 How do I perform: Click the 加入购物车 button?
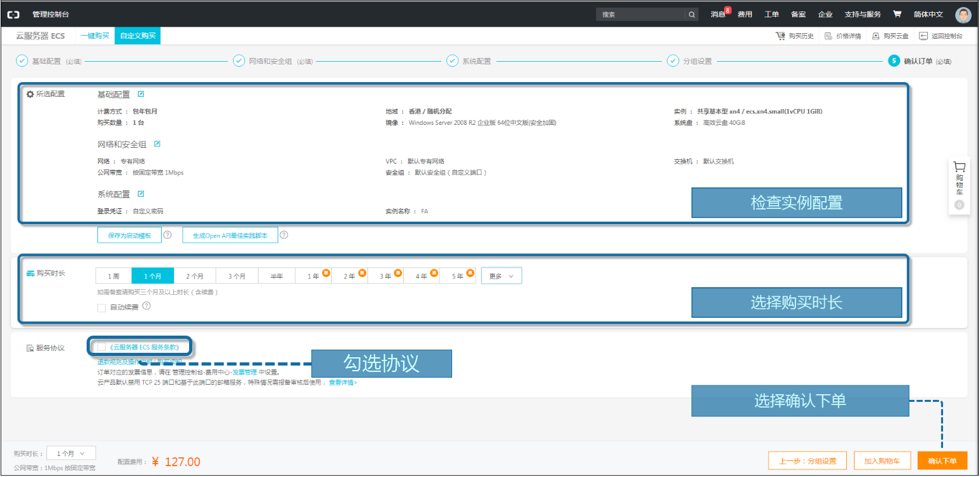pos(881,460)
